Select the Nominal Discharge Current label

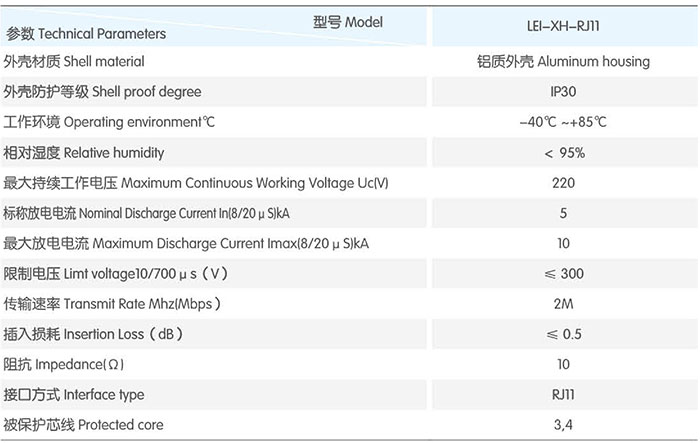pos(146,213)
